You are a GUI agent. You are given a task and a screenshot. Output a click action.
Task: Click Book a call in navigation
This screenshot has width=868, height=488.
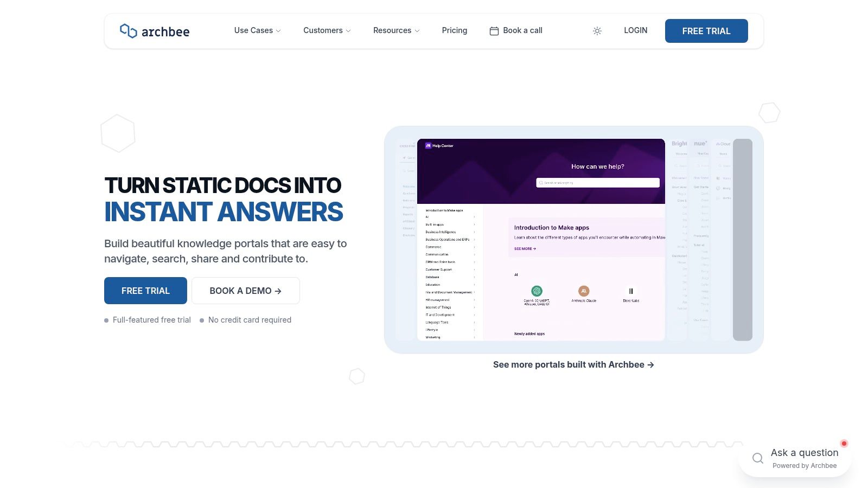[x=516, y=30]
